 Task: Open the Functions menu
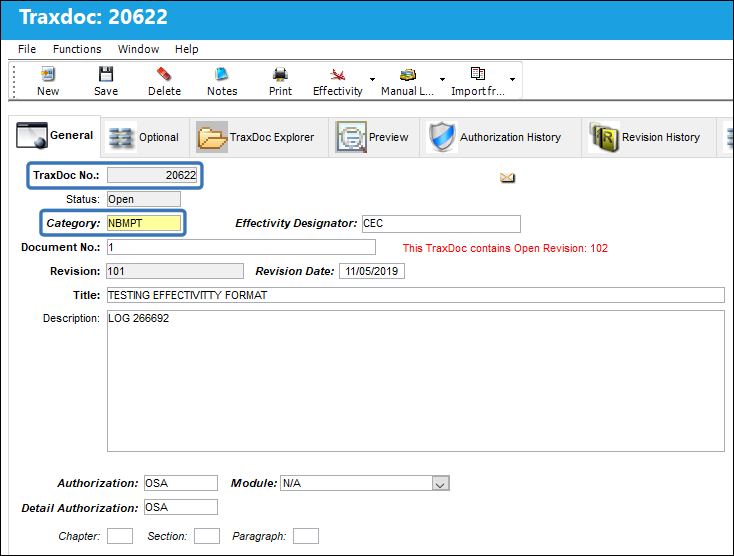(77, 49)
